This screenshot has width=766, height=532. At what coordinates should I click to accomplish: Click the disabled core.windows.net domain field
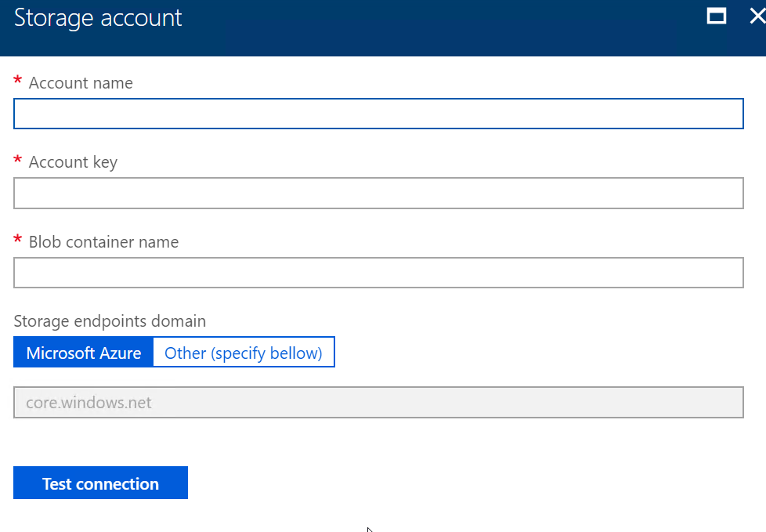pos(378,403)
